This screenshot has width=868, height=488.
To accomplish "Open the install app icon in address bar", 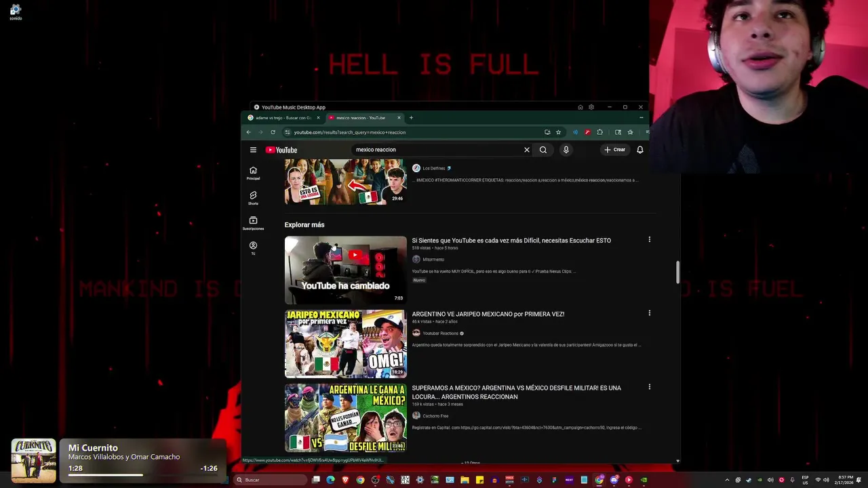I will pos(547,132).
